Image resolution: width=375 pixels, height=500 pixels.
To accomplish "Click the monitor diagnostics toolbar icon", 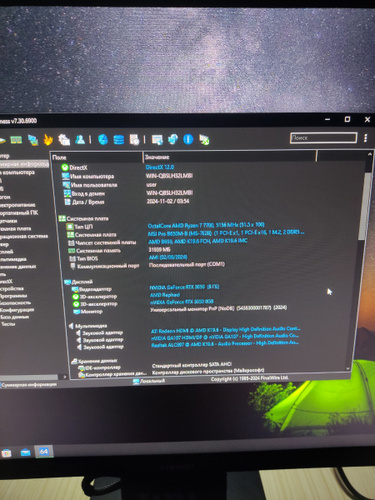I will 157,139.
